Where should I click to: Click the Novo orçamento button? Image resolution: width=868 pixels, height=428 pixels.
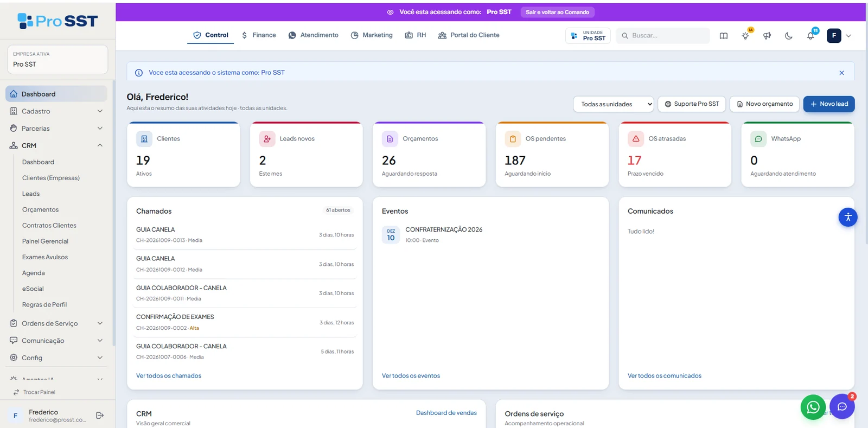pyautogui.click(x=764, y=104)
